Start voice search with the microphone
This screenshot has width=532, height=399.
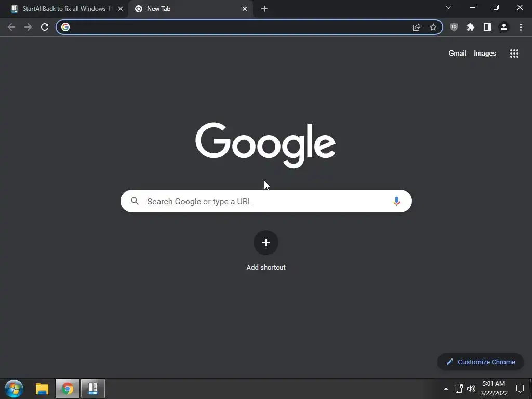coord(396,201)
